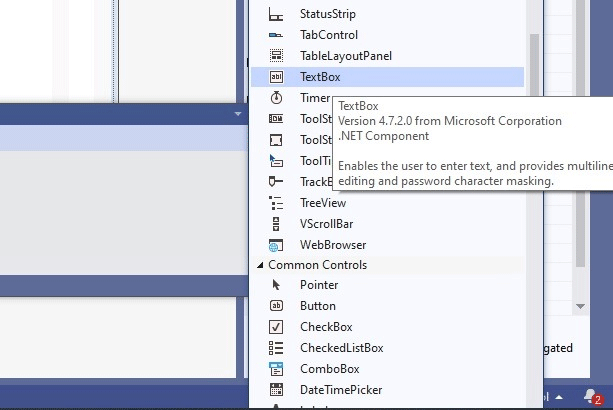Open the notifications bell in status bar
Screen dimensions: 613x410
[592, 396]
